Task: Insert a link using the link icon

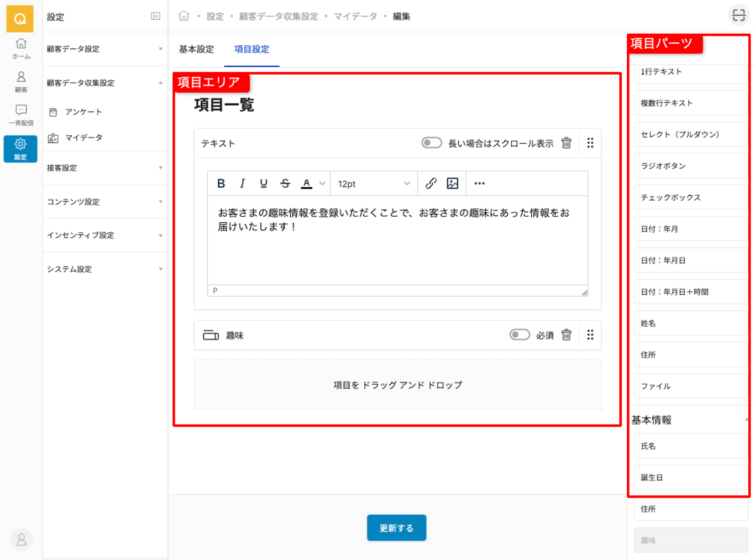Action: [431, 184]
